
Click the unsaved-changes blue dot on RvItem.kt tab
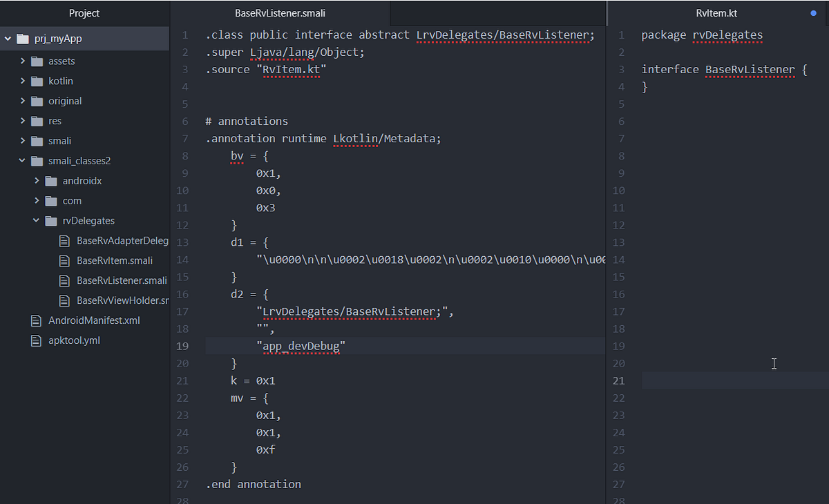click(813, 12)
